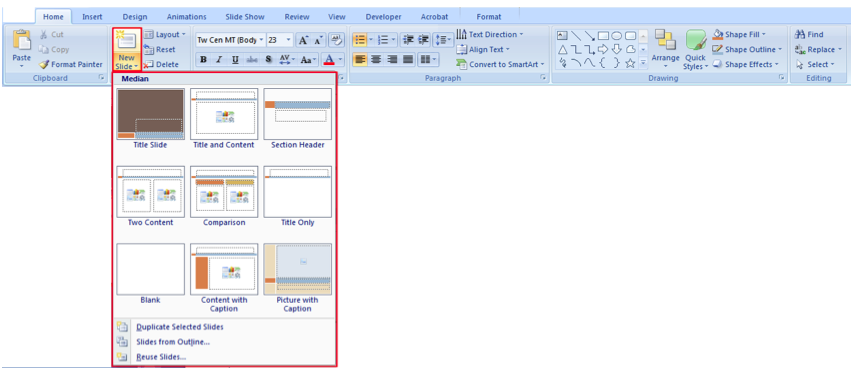
Task: Open the Layout dropdown
Action: point(165,34)
